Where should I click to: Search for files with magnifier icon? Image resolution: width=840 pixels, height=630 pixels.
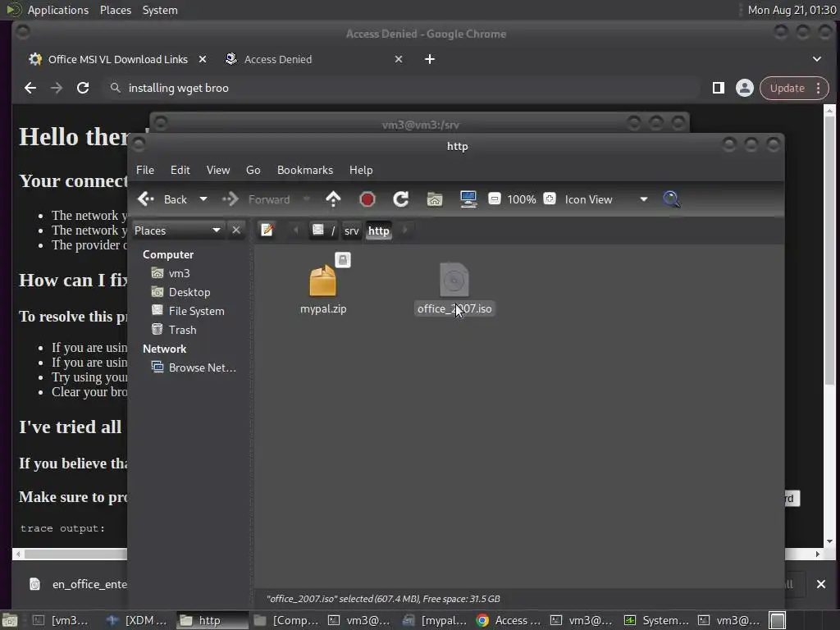pos(671,199)
